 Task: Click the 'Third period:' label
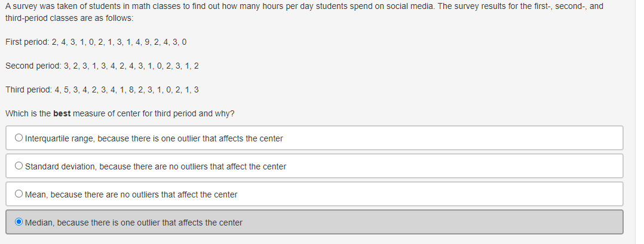pos(29,90)
